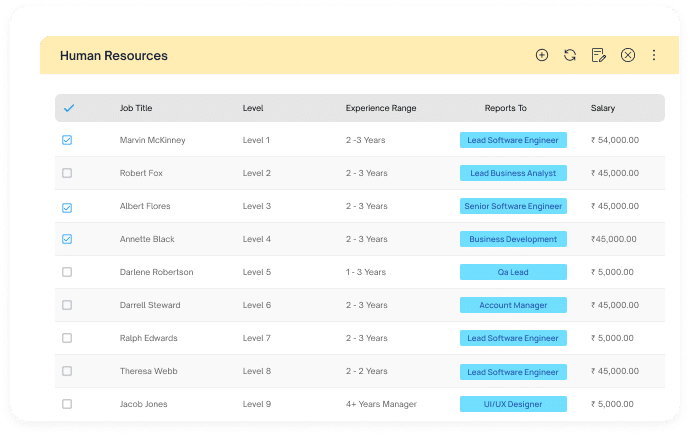This screenshot has height=435, width=690.
Task: Click the refresh arrows icon
Action: click(x=570, y=55)
